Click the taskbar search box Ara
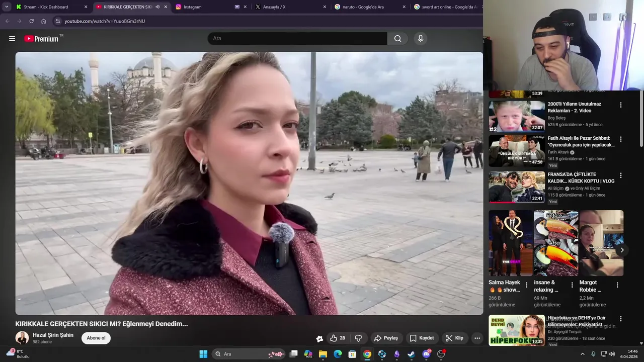Image resolution: width=644 pixels, height=362 pixels. click(x=249, y=354)
